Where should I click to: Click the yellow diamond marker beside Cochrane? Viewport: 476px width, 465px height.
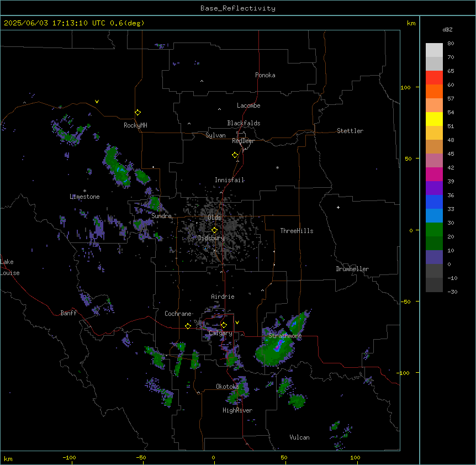point(188,326)
